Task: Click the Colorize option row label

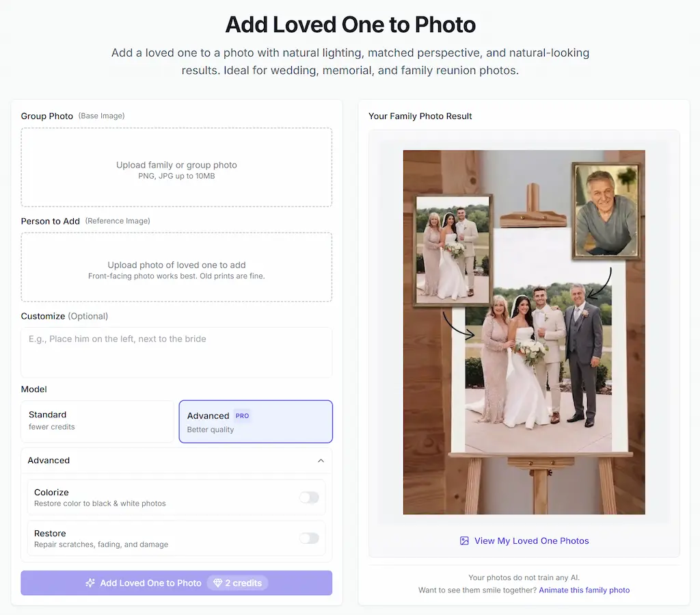Action: pos(51,492)
